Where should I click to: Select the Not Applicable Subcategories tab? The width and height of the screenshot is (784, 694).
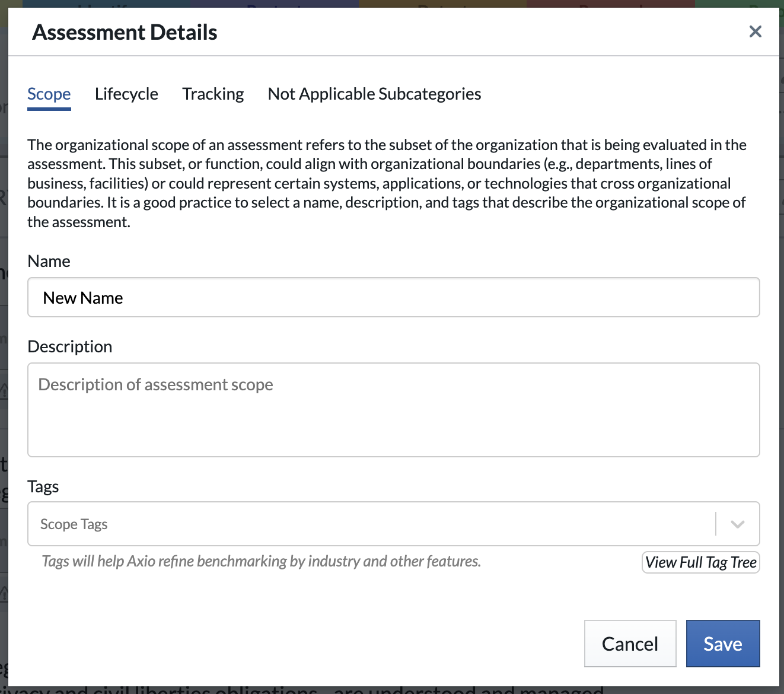374,94
